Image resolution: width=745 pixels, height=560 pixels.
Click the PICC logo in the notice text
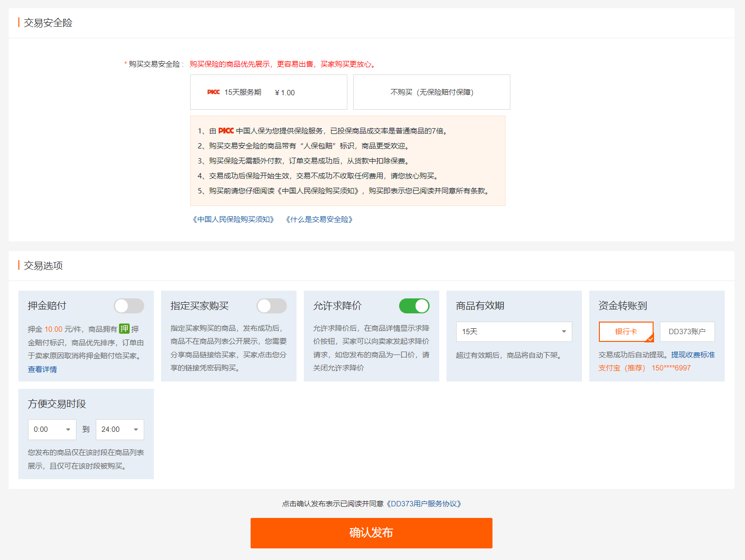[x=226, y=131]
